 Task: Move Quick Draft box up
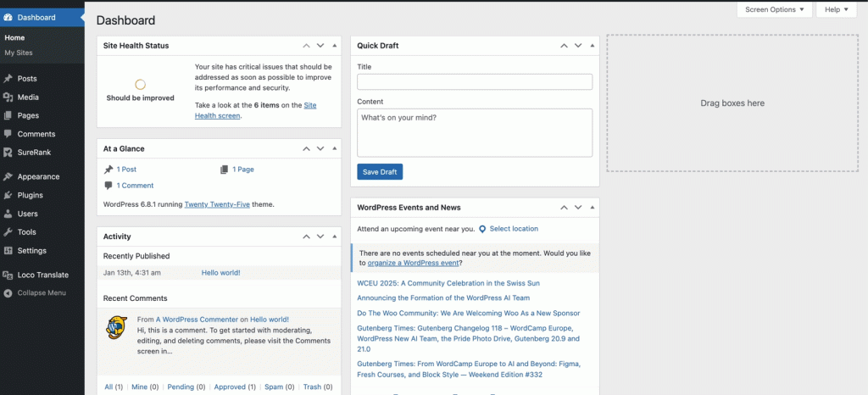pos(564,46)
